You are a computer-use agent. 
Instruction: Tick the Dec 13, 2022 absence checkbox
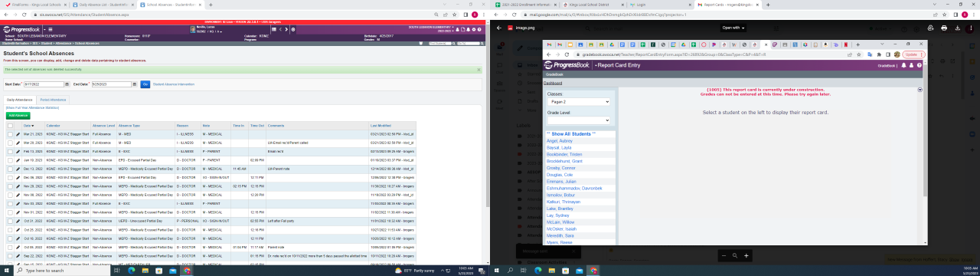coord(10,169)
